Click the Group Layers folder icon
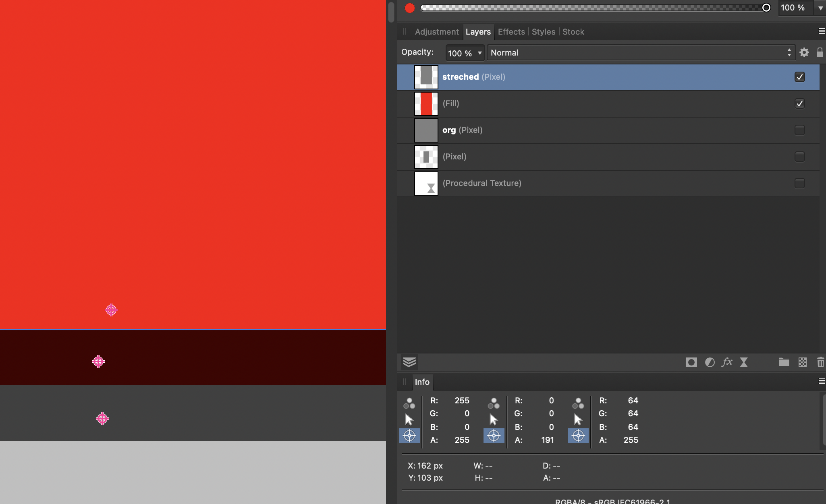The width and height of the screenshot is (826, 504). coord(784,362)
